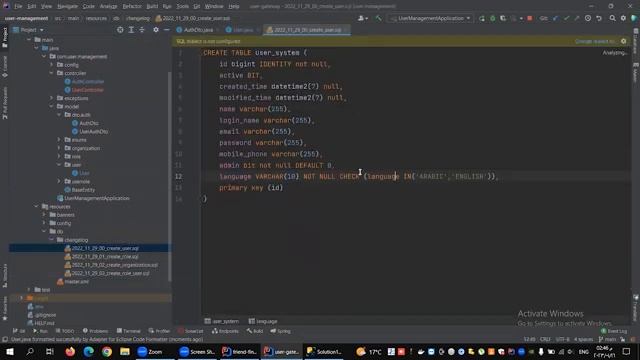The width and height of the screenshot is (640, 360).
Task: Open the Terminal tool window
Action: (x=129, y=331)
